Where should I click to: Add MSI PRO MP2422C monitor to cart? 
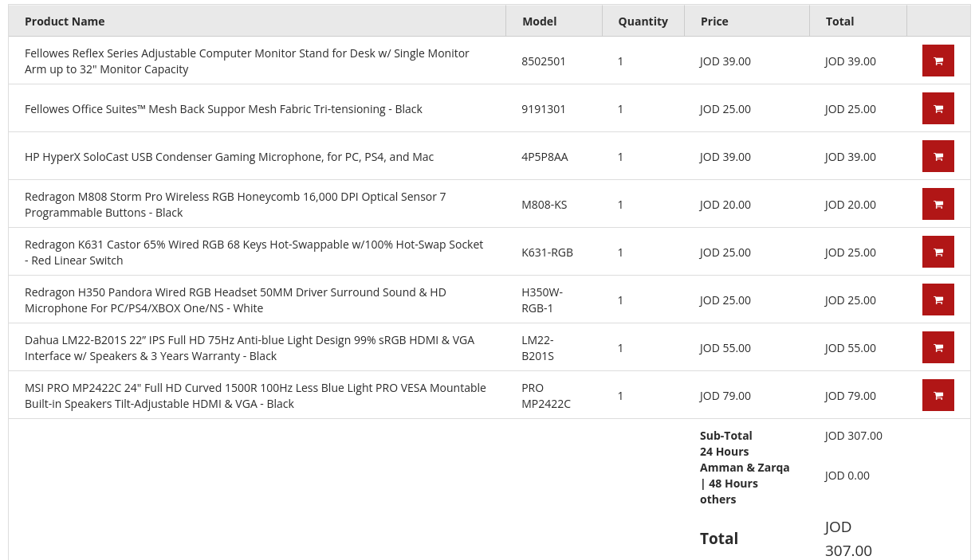point(938,395)
